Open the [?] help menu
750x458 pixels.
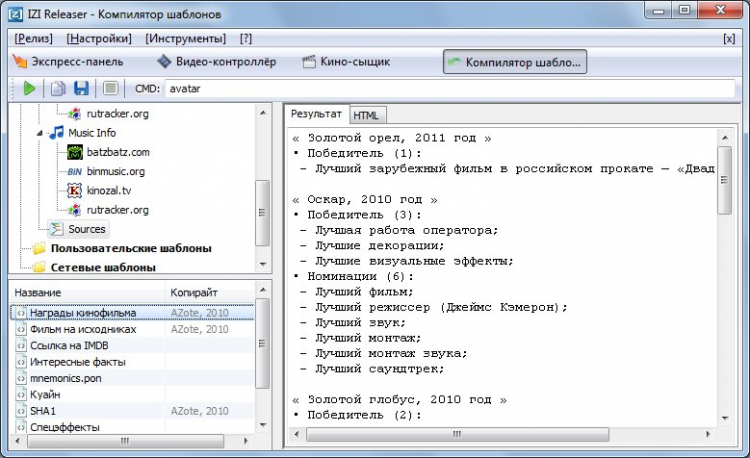click(246, 39)
